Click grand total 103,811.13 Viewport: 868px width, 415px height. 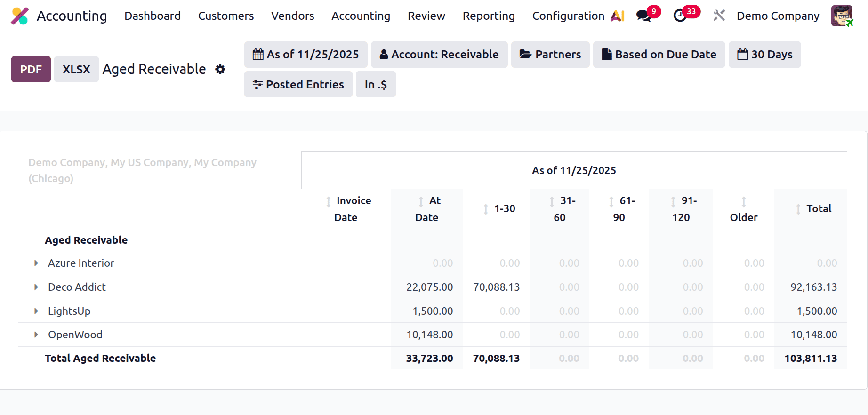(x=811, y=358)
